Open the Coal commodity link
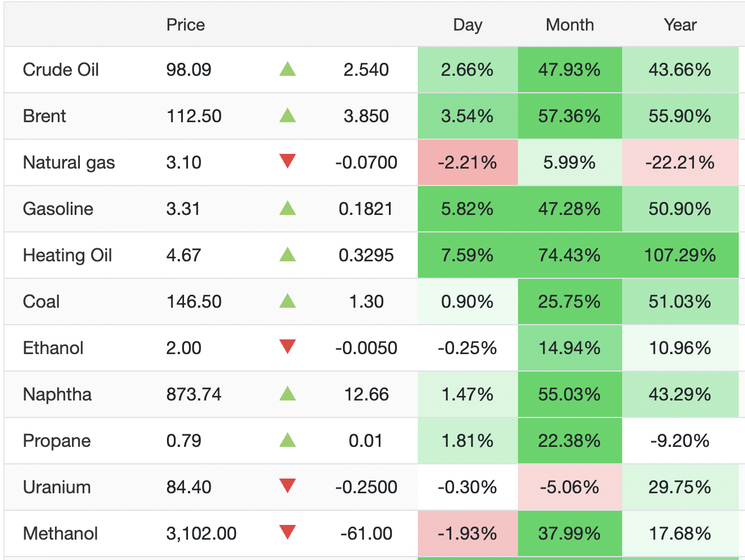 coord(41,301)
